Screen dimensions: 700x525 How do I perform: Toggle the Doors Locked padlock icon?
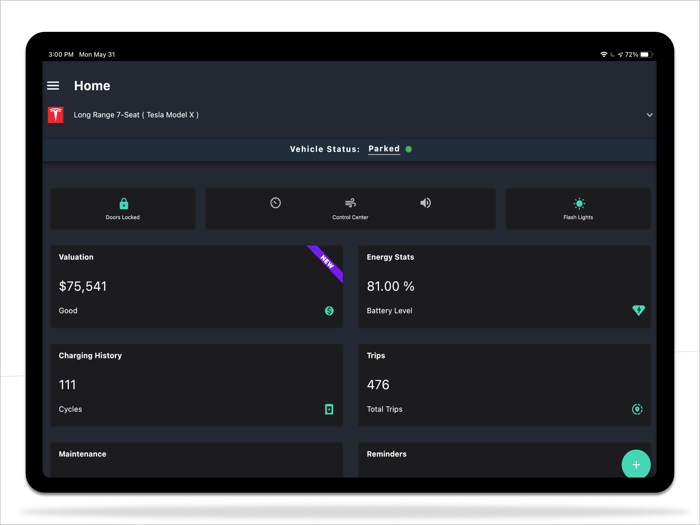pos(124,204)
